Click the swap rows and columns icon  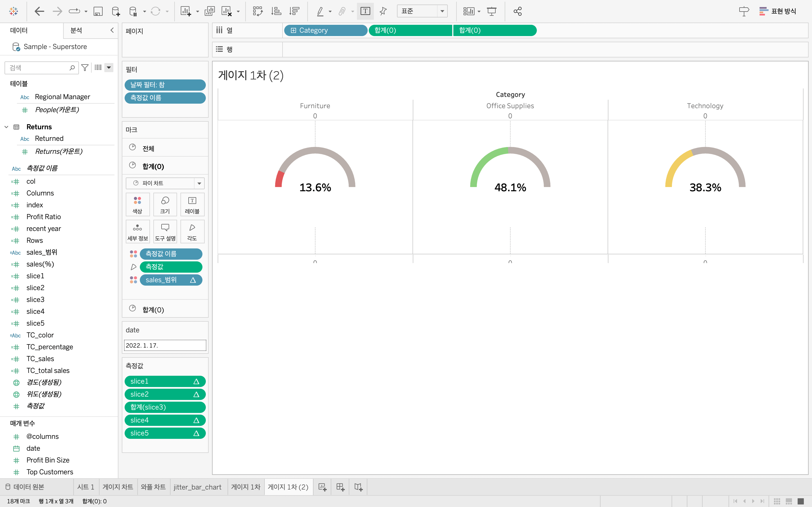pos(257,11)
